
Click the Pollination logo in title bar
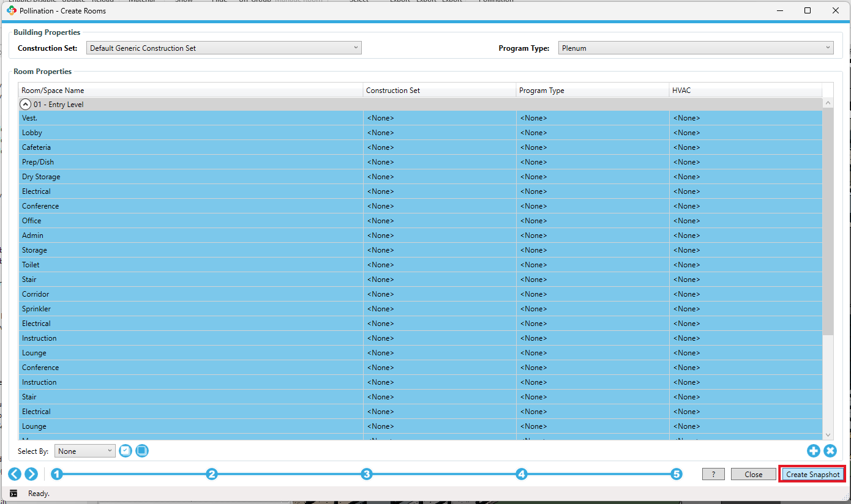click(11, 10)
